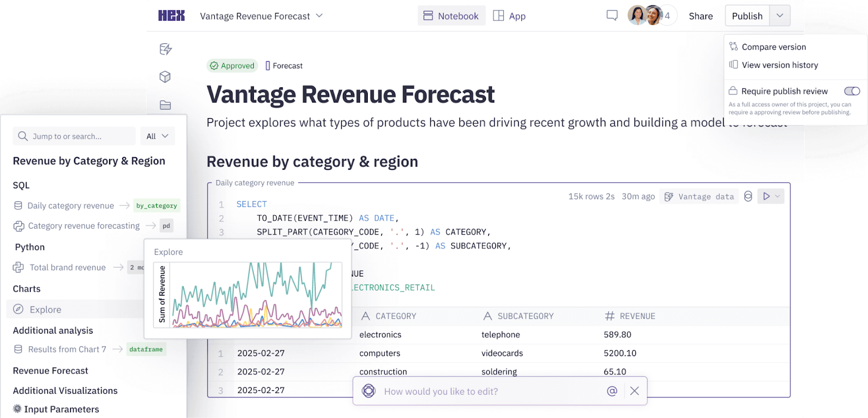Click the Python icon for Category revenue forecasting

19,226
